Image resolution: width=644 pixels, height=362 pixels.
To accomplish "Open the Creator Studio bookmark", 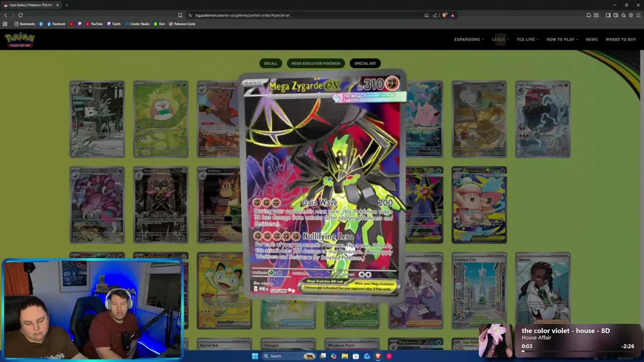I will pyautogui.click(x=136, y=24).
